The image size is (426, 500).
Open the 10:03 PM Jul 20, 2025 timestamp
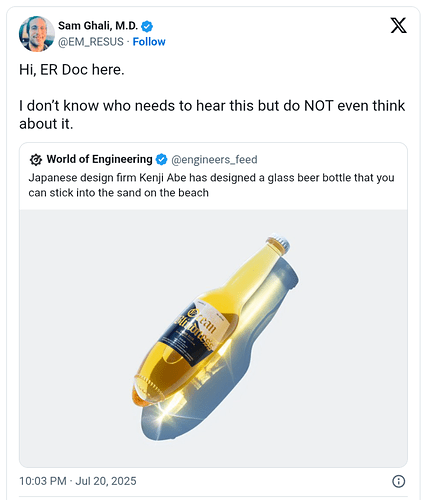78,481
